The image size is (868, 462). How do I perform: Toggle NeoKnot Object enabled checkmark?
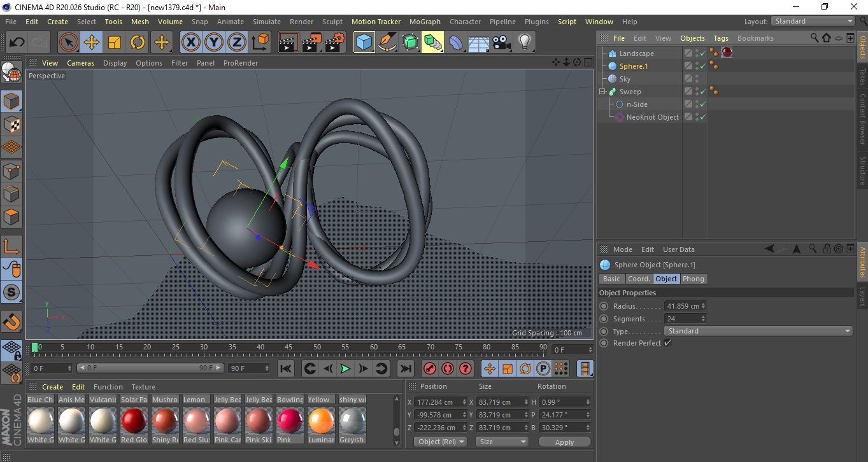702,117
